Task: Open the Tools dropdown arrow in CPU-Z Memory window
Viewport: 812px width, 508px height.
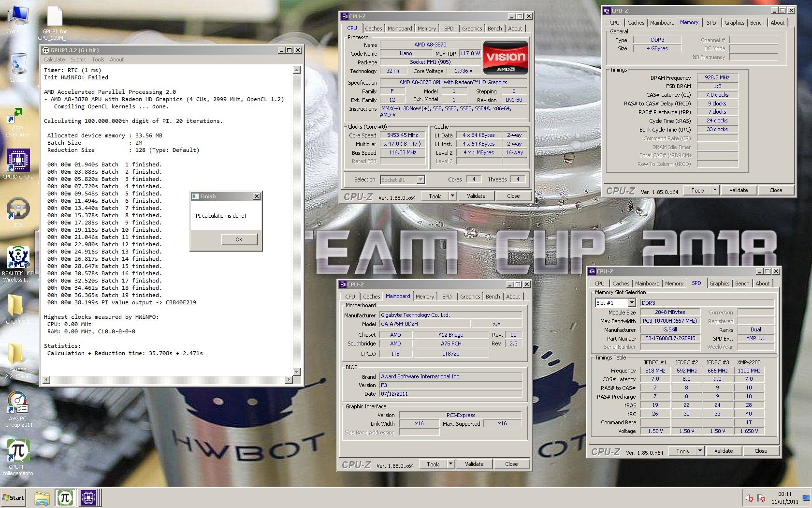Action: 715,190
